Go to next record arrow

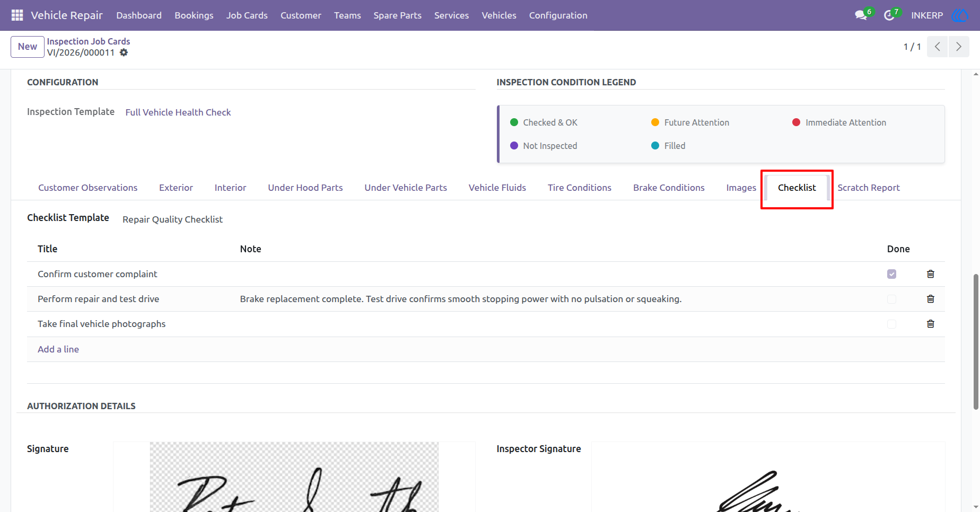point(959,47)
